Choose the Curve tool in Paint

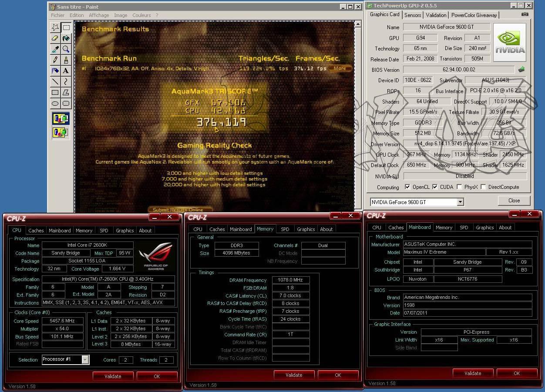click(66, 81)
